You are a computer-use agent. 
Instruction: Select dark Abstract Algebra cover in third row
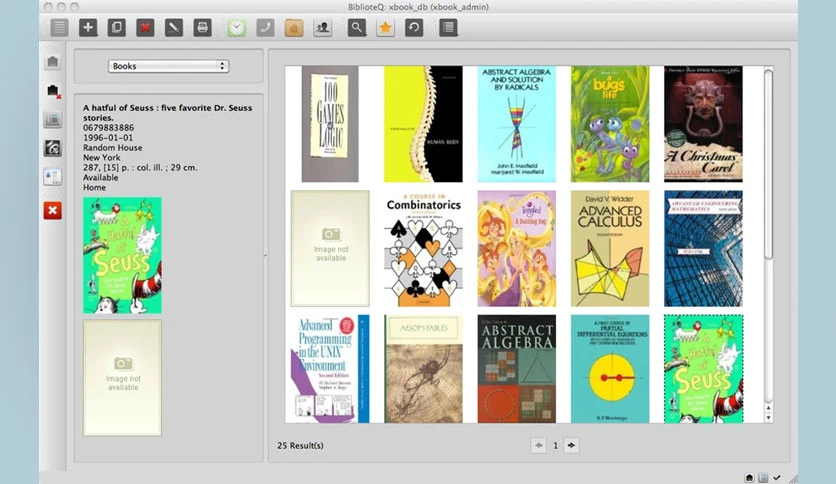[517, 369]
